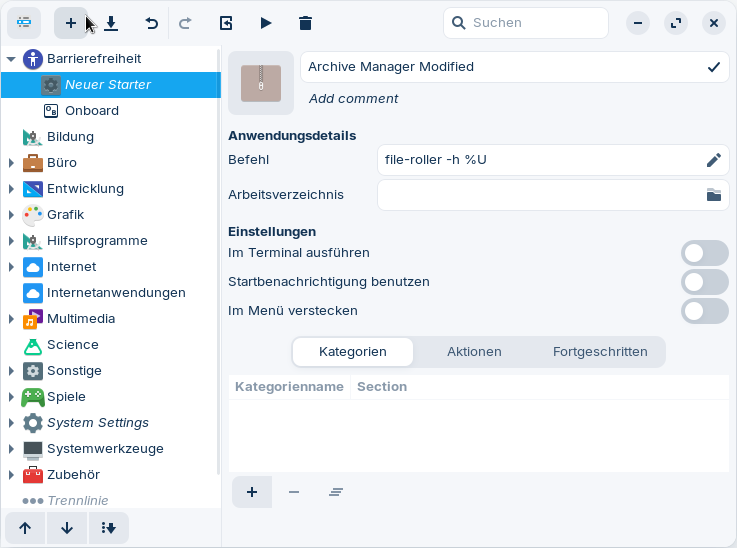Select the Neuer Starter tree item
This screenshot has width=737, height=548.
pos(111,85)
